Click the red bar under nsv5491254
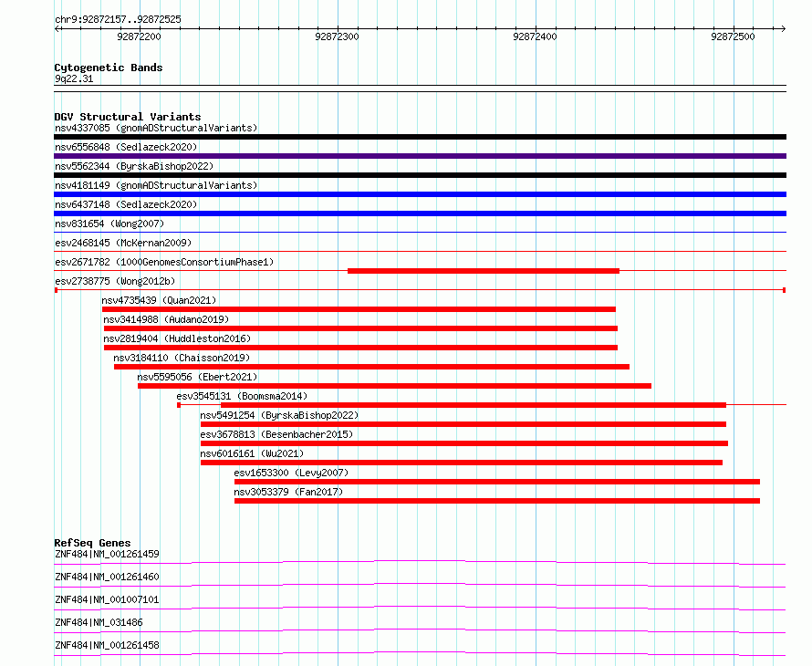 click(463, 424)
